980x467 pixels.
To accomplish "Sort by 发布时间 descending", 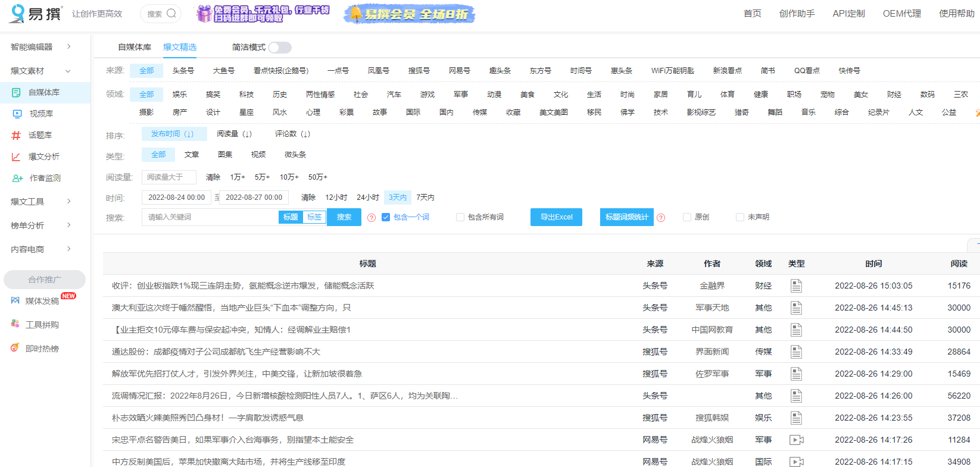I will 174,134.
